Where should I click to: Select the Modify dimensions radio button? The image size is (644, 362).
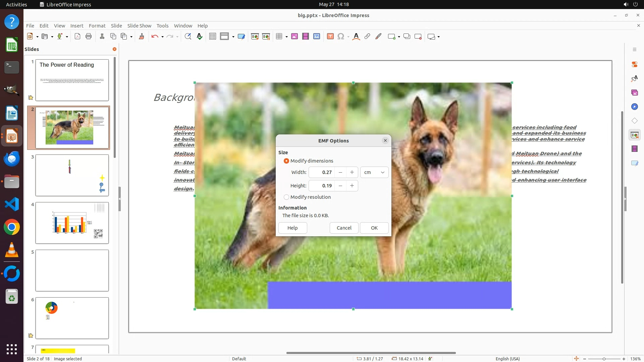click(286, 161)
